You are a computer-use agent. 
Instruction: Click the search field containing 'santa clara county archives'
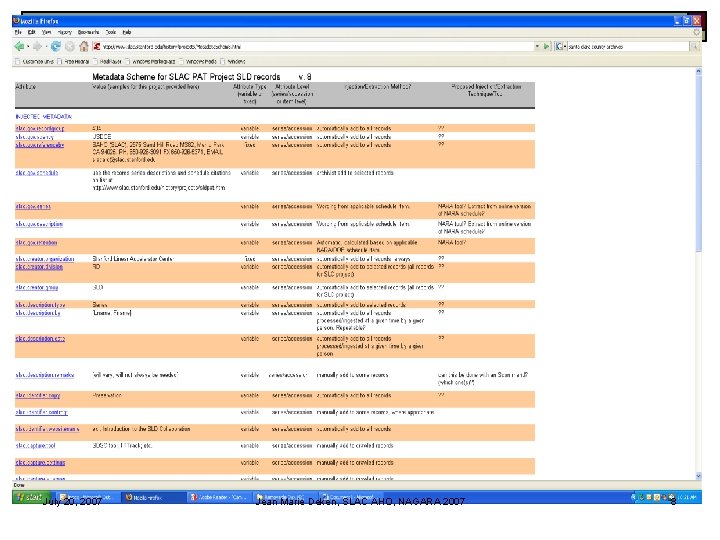tap(628, 46)
